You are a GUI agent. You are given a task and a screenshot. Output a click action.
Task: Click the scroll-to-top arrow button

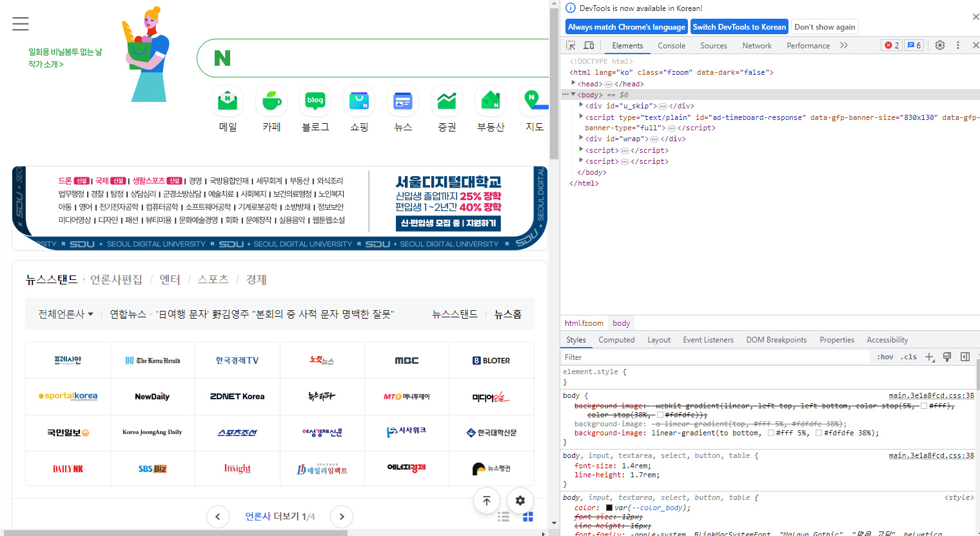coord(487,501)
